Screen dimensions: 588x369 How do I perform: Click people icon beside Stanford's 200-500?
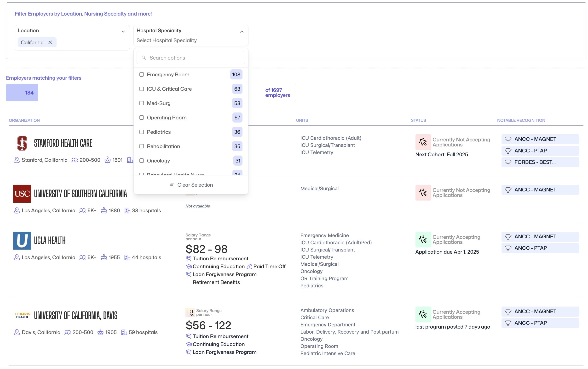[x=75, y=160]
